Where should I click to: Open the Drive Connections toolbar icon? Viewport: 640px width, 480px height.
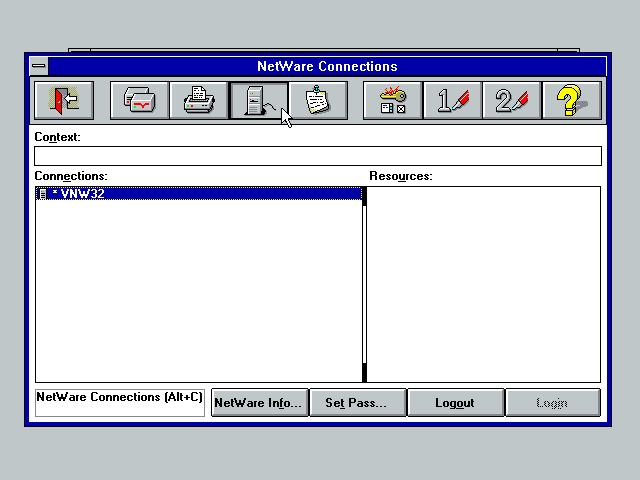(x=139, y=100)
